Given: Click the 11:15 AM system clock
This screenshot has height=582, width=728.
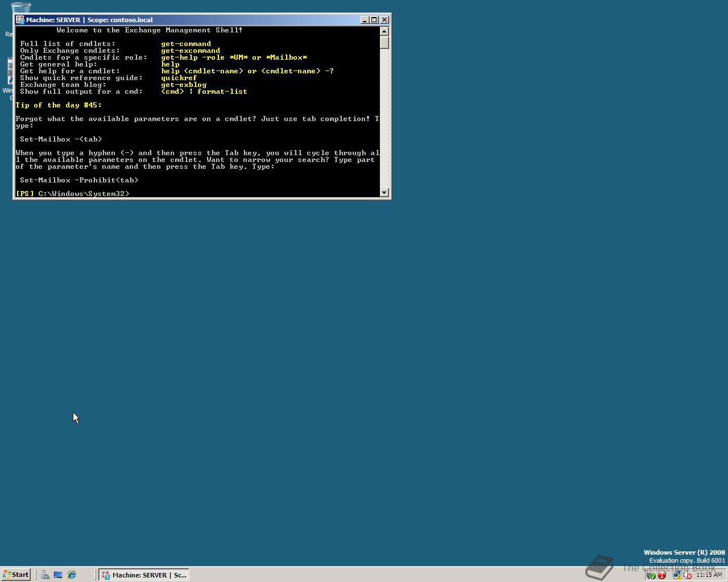Looking at the screenshot, I should tap(709, 575).
